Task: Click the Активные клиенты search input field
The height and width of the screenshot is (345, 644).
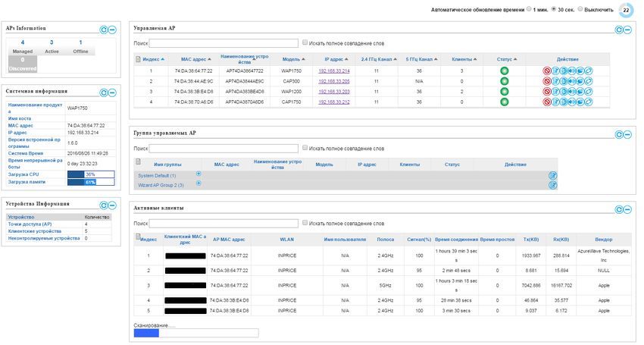Action: coord(224,223)
